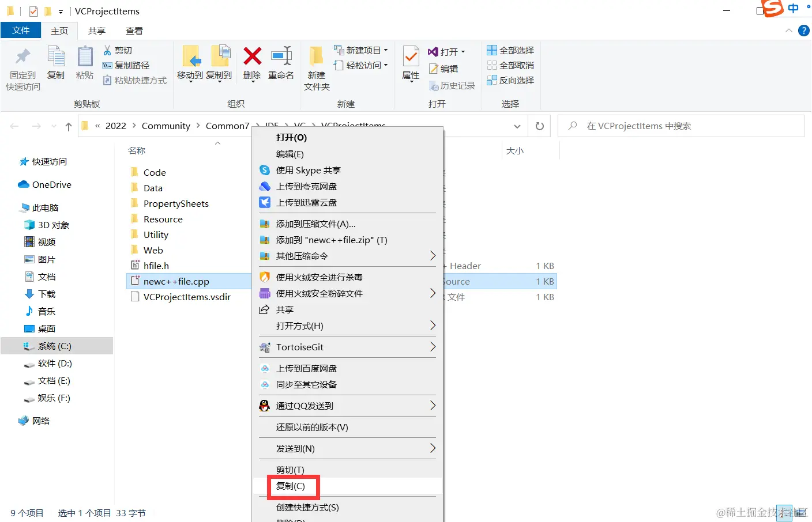The image size is (812, 522).
Task: Open the New Item (新建项目) dropdown
Action: click(x=361, y=51)
